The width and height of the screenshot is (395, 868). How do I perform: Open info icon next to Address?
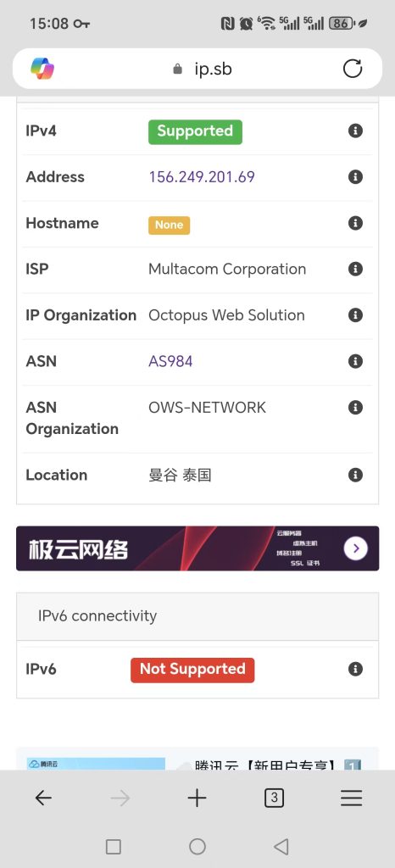click(x=355, y=176)
